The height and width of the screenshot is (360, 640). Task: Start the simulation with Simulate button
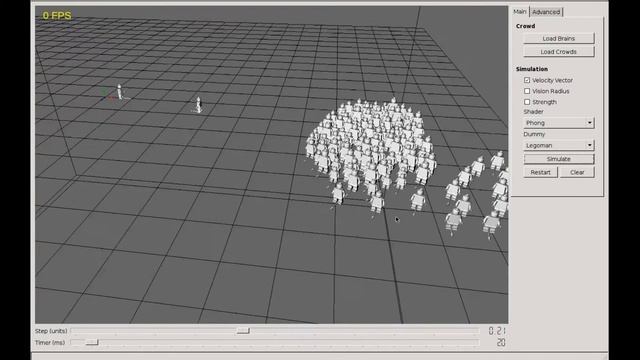point(558,159)
